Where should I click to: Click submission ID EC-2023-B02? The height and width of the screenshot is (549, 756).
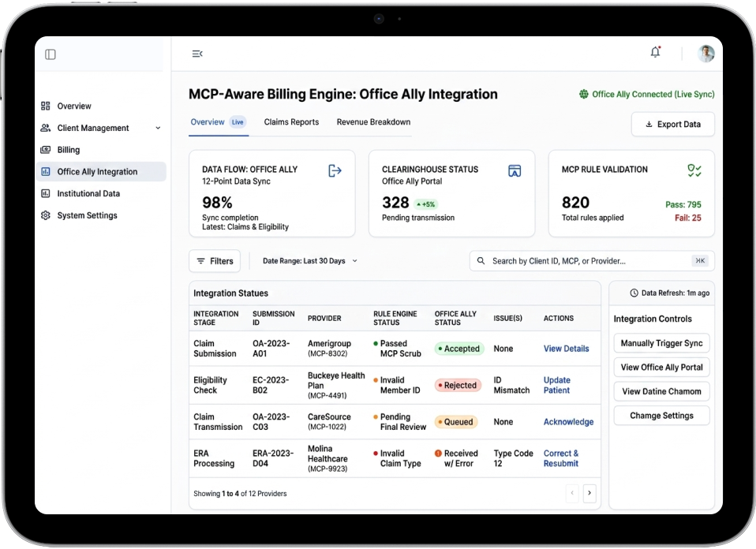271,385
